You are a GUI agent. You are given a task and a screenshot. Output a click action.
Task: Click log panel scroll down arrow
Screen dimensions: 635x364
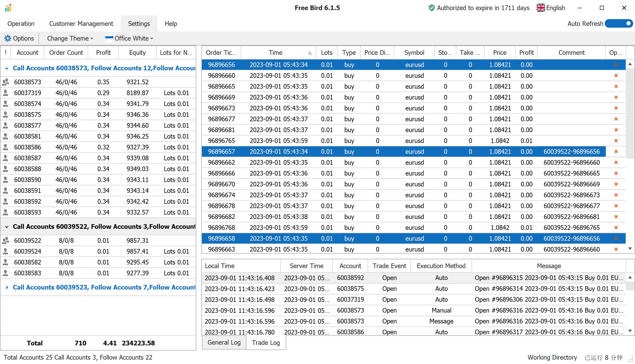tap(630, 331)
